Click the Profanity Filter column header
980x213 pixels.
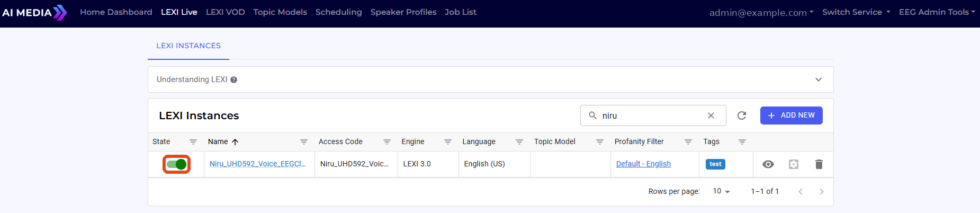pos(639,142)
